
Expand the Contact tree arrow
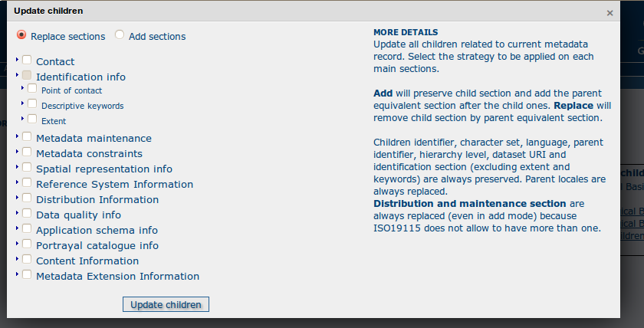[17, 60]
